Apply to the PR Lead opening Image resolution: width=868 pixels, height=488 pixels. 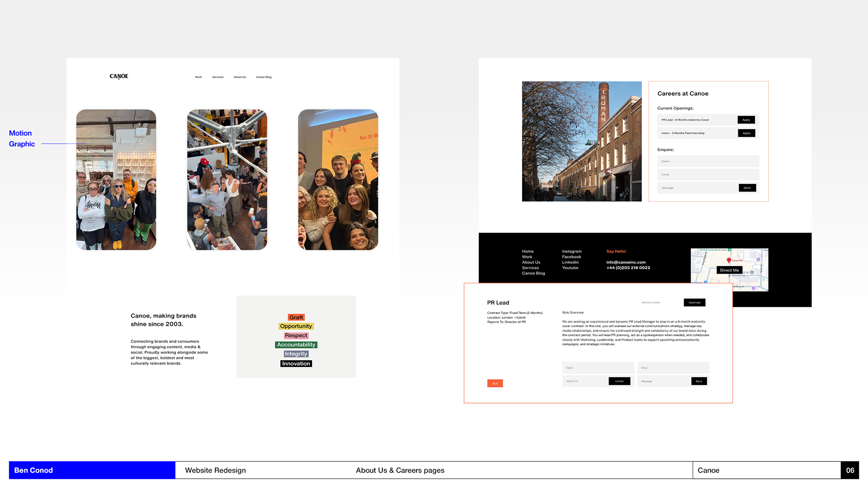[x=746, y=120]
